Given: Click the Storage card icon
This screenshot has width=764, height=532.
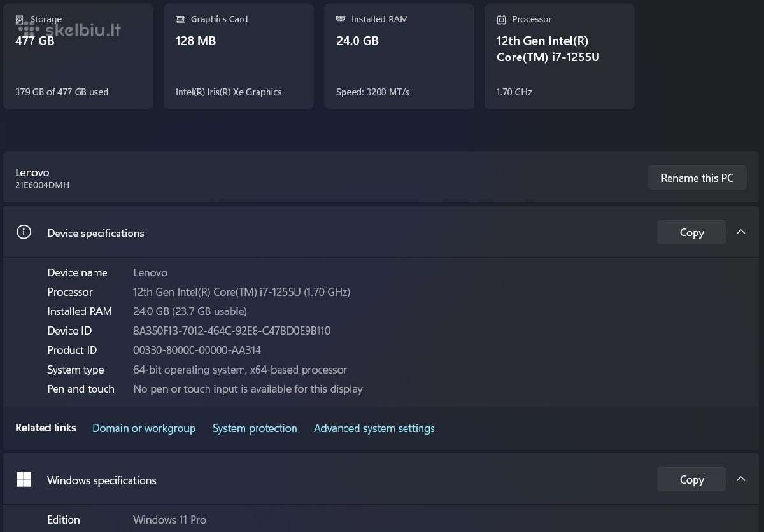Looking at the screenshot, I should (x=20, y=20).
